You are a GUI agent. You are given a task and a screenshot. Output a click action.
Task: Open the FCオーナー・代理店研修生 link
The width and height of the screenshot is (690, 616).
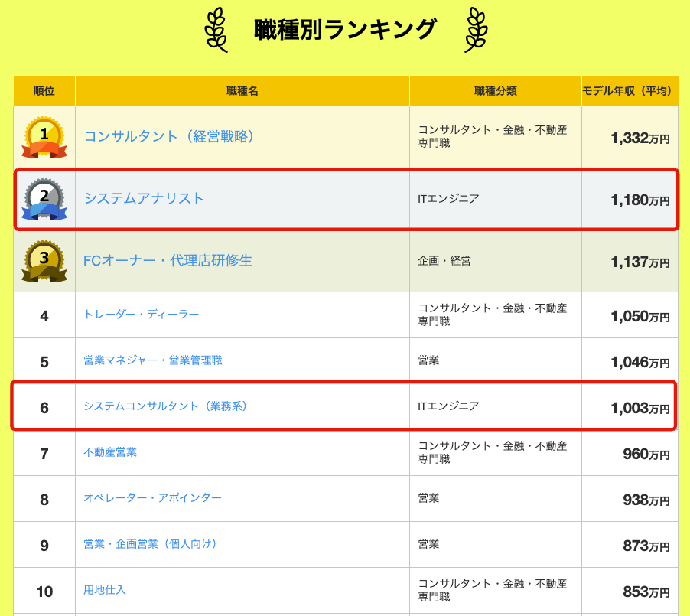pos(168,260)
